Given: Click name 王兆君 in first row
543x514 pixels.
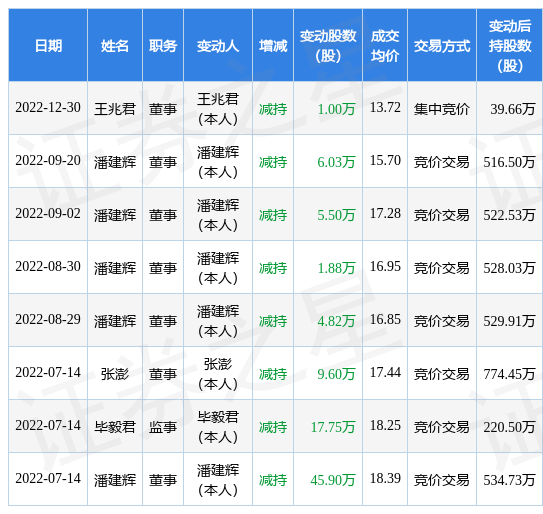Looking at the screenshot, I should point(115,109).
